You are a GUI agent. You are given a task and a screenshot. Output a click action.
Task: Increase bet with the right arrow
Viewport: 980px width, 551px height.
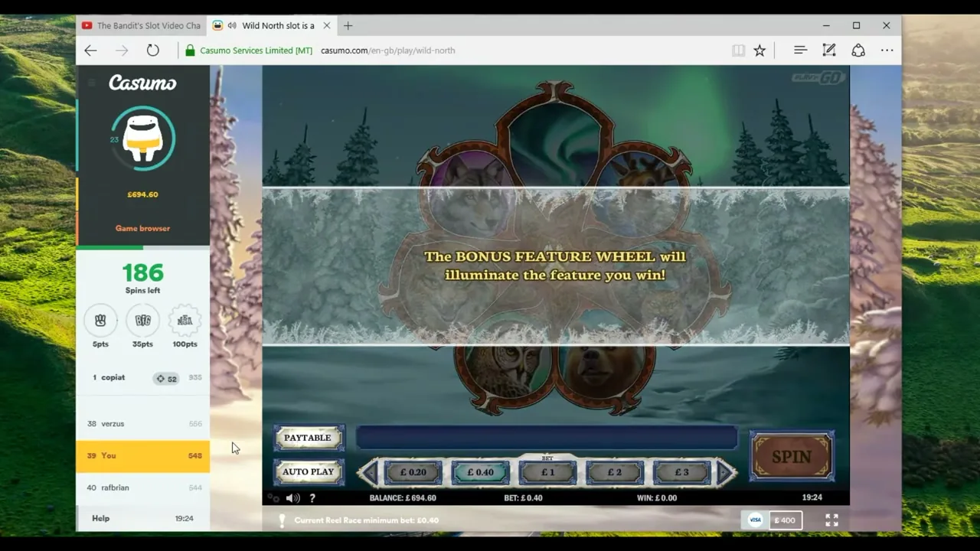pos(725,472)
